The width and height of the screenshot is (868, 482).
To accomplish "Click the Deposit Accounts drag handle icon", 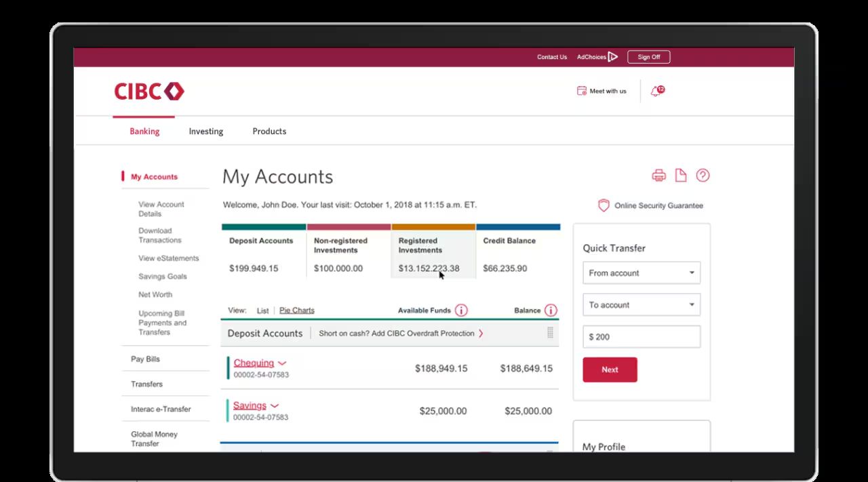I will pyautogui.click(x=550, y=333).
